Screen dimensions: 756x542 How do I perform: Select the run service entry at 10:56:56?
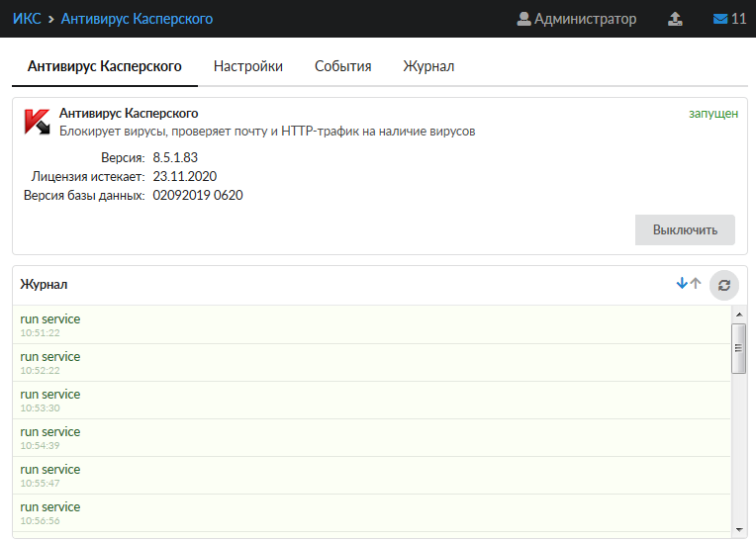[50, 512]
